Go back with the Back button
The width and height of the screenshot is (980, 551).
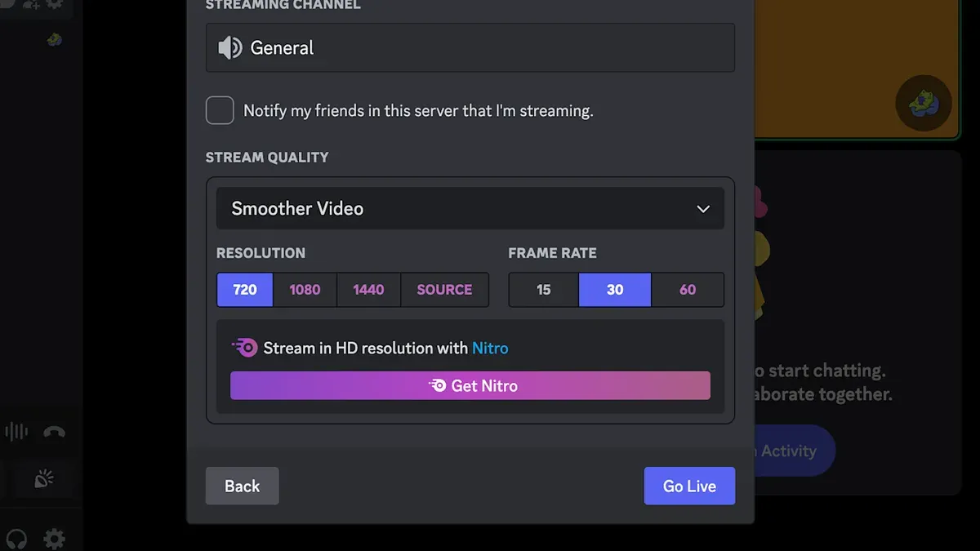point(242,486)
